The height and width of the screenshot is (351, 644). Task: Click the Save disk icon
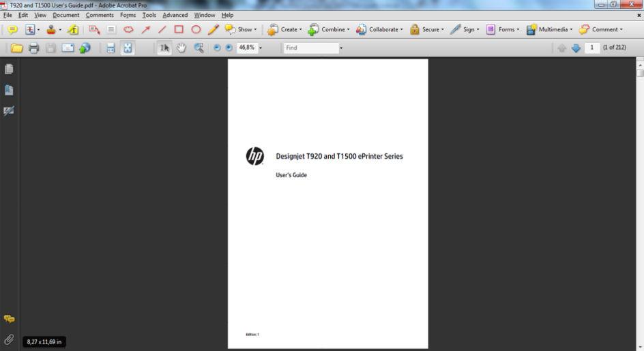point(50,48)
